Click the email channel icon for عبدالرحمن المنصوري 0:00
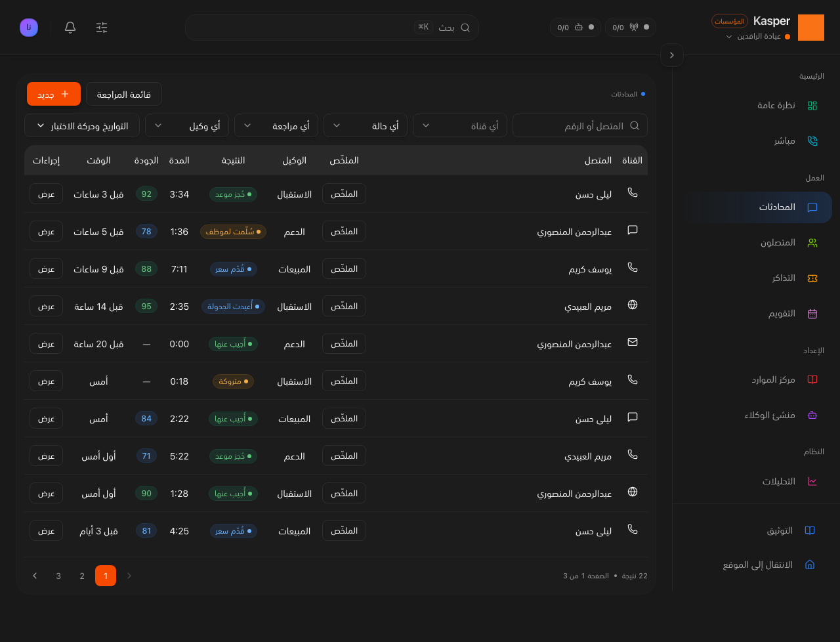Image resolution: width=840 pixels, height=642 pixels. coord(633,342)
